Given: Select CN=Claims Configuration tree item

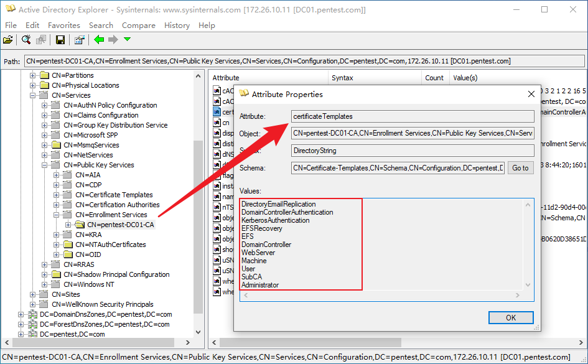Looking at the screenshot, I should click(x=101, y=115).
